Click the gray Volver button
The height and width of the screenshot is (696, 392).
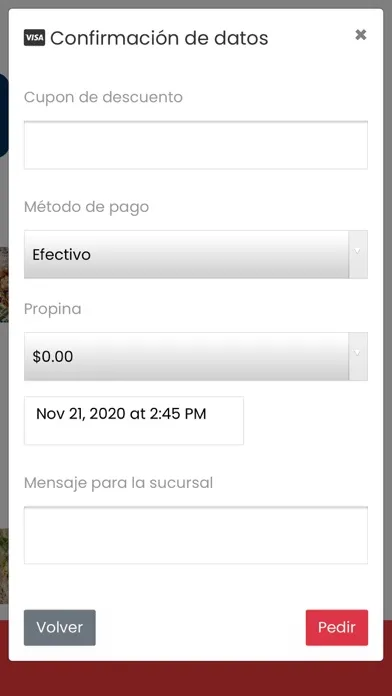click(59, 628)
